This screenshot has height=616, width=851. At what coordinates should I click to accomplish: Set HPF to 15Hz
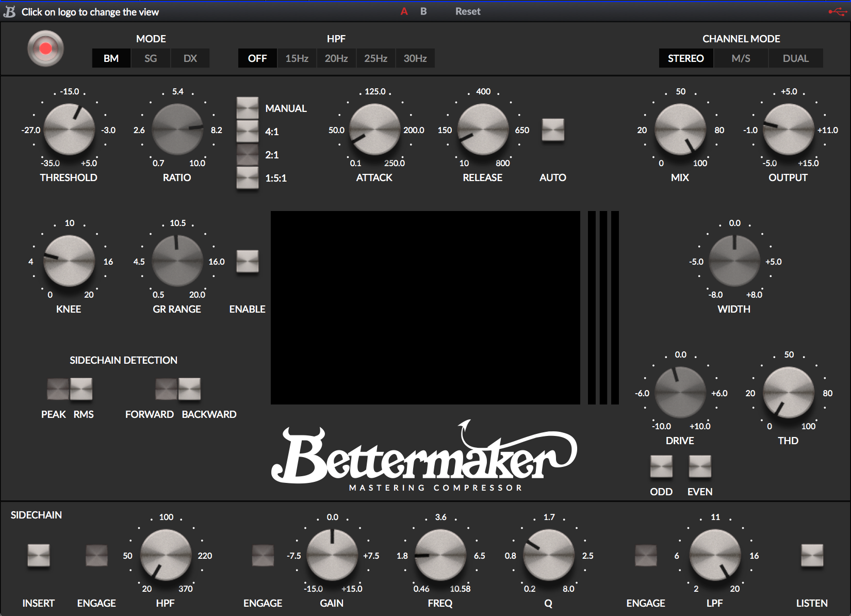click(x=297, y=58)
